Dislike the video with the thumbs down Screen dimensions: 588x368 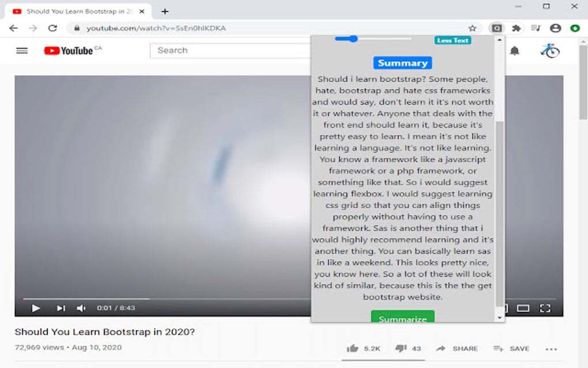(x=402, y=348)
